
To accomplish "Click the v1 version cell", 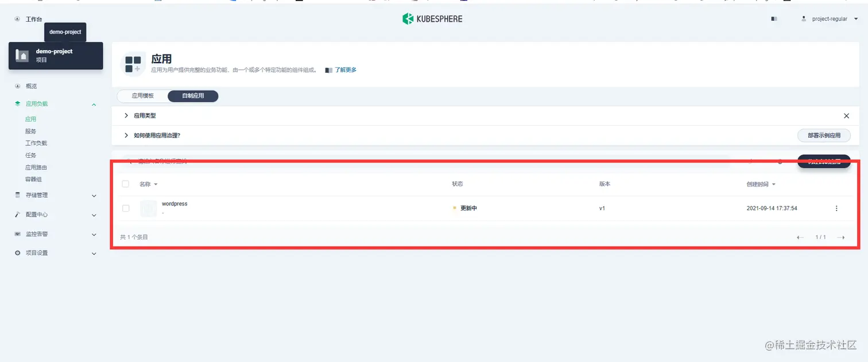I will (602, 208).
